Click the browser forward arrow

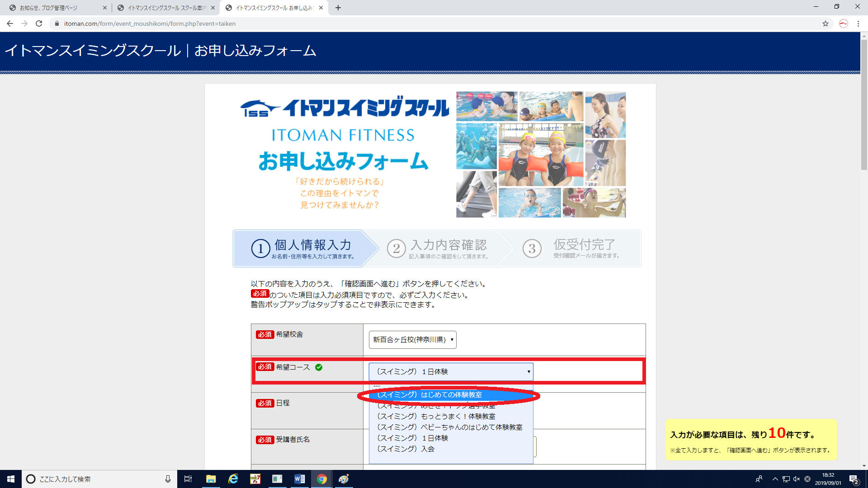tap(24, 23)
